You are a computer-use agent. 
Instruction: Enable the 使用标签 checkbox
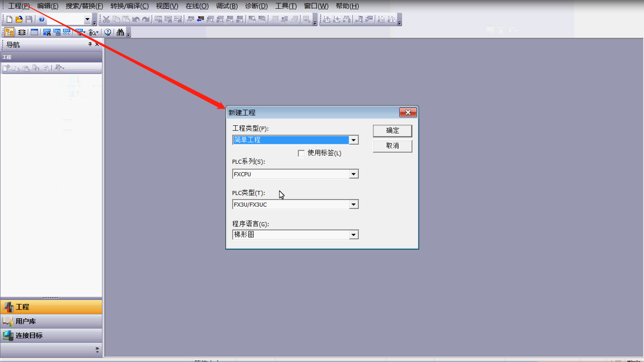[301, 153]
